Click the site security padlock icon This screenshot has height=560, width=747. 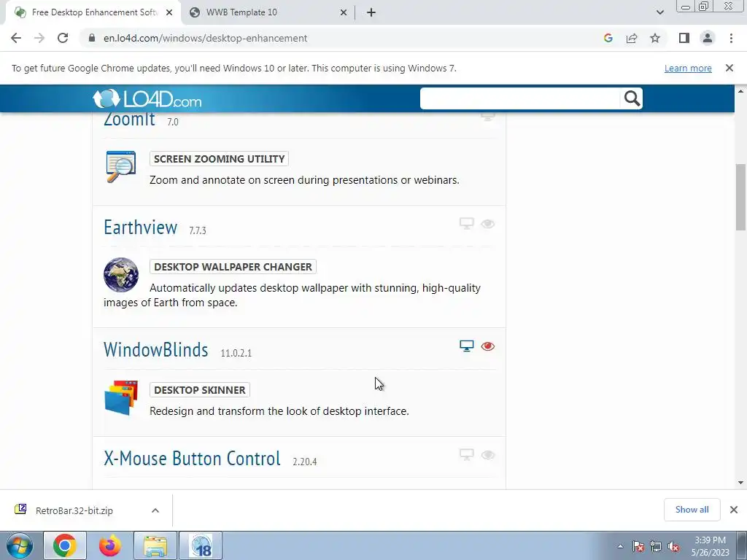click(92, 38)
